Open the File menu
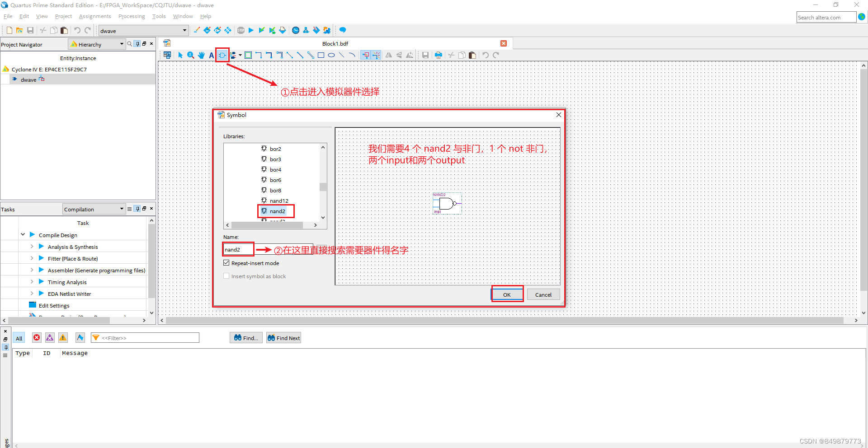This screenshot has height=448, width=868. 8,16
